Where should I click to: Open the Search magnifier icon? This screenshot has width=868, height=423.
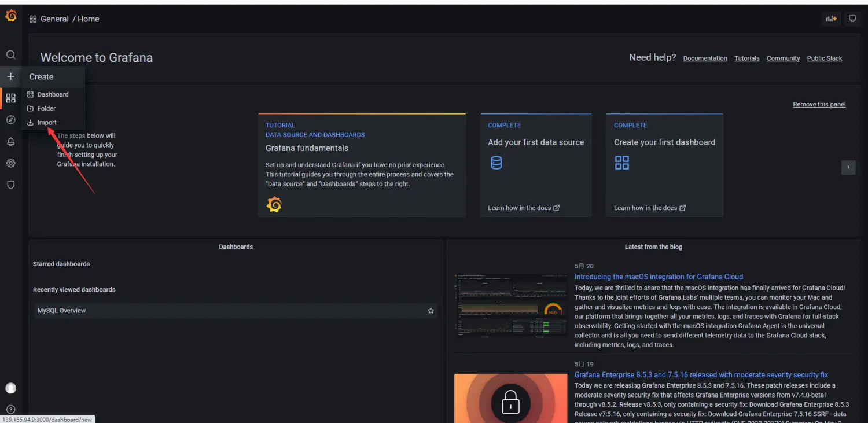[x=10, y=55]
